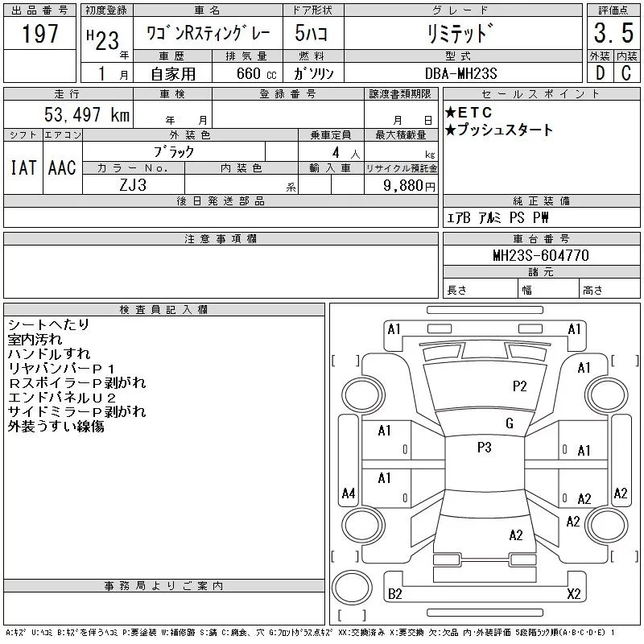Viewport: 644px width, 644px height.
Task: Select the カラーNo. header
Action: coord(133,168)
